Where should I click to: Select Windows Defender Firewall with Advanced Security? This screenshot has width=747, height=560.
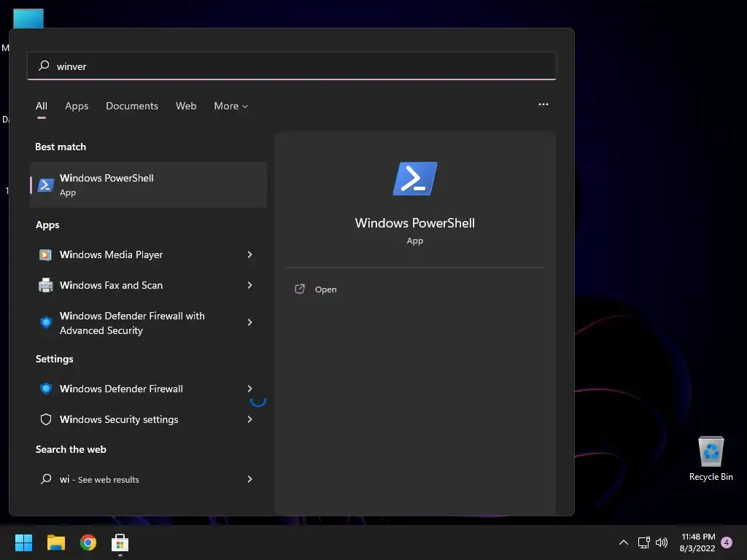pyautogui.click(x=148, y=323)
